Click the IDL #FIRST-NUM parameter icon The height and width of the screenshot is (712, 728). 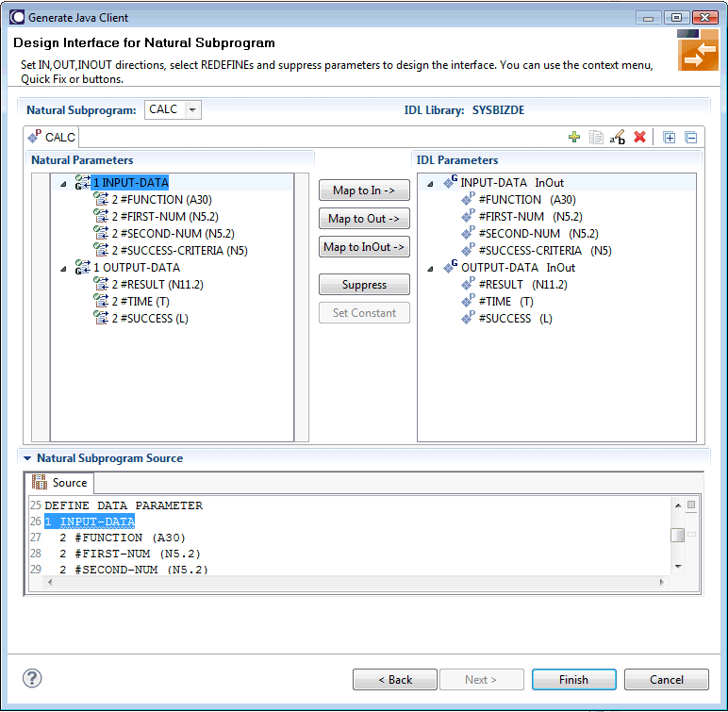pyautogui.click(x=468, y=216)
